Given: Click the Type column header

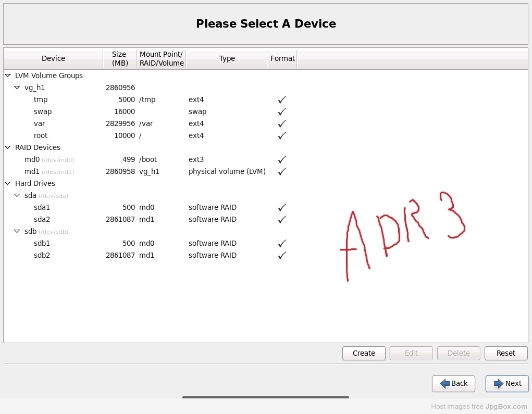Looking at the screenshot, I should pos(227,59).
